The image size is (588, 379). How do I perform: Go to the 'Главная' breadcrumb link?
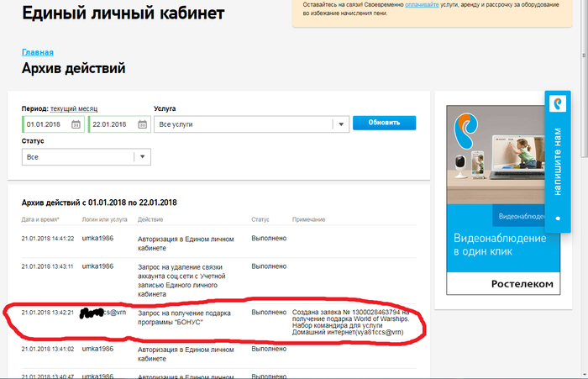point(38,52)
